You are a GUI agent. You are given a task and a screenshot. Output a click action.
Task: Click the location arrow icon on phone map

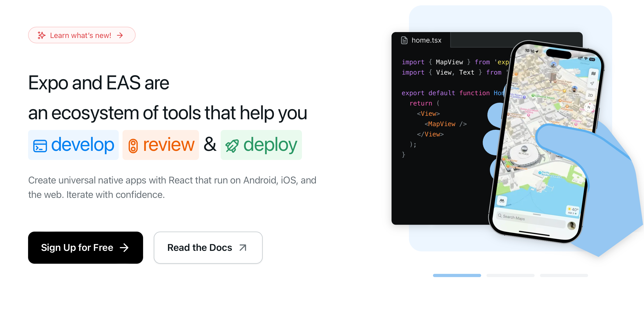tap(592, 83)
